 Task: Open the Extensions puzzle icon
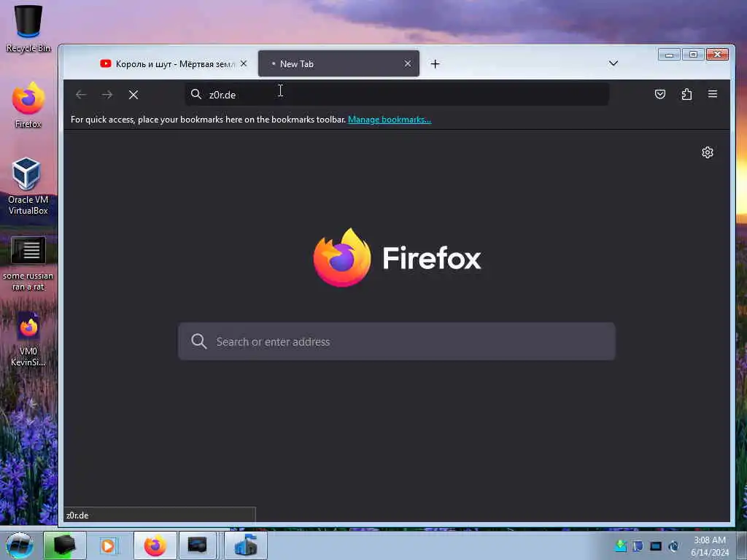pos(686,94)
